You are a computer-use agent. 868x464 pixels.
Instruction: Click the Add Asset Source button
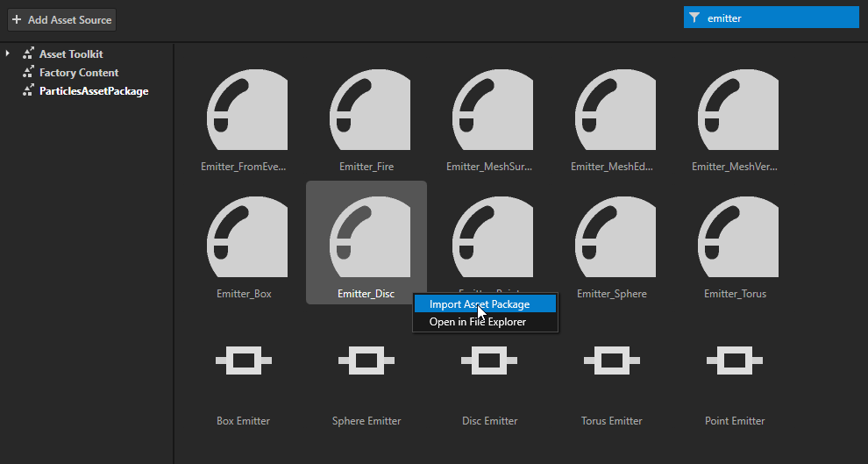pyautogui.click(x=61, y=20)
